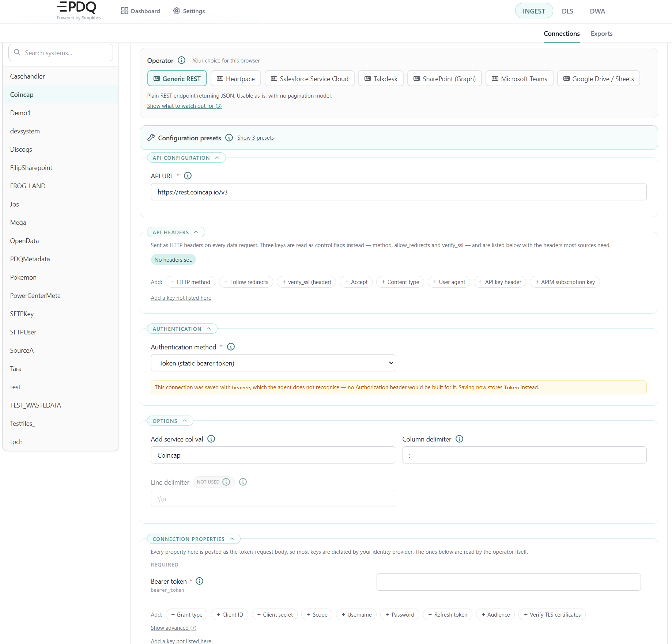The width and height of the screenshot is (672, 644).
Task: Click the info icon next to Add service col val
Action: tap(211, 439)
